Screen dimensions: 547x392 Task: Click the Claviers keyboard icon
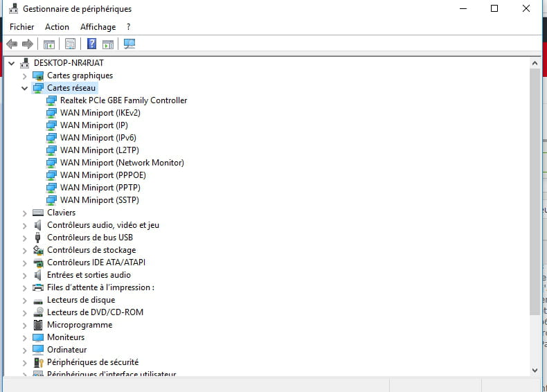(x=37, y=213)
